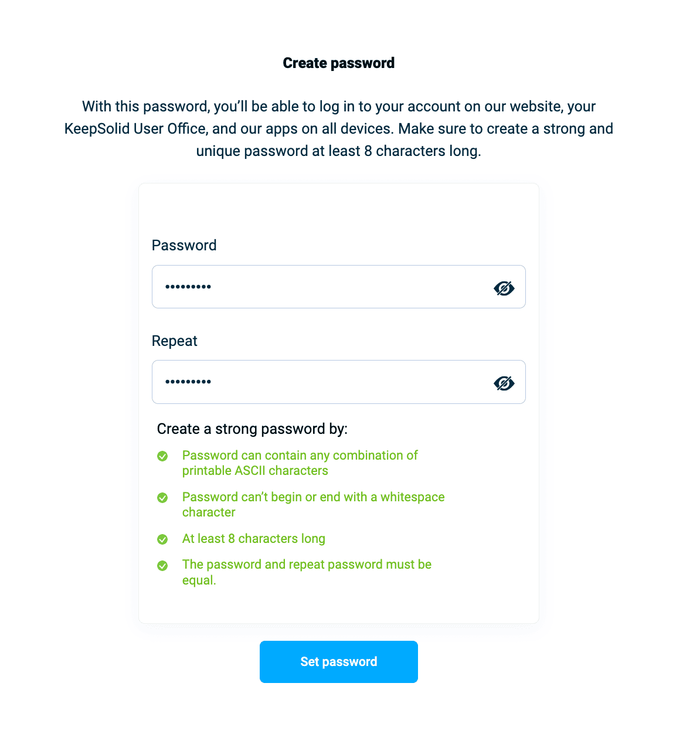700x734 pixels.
Task: Click the 'At least 8 characters long' text
Action: (x=253, y=539)
